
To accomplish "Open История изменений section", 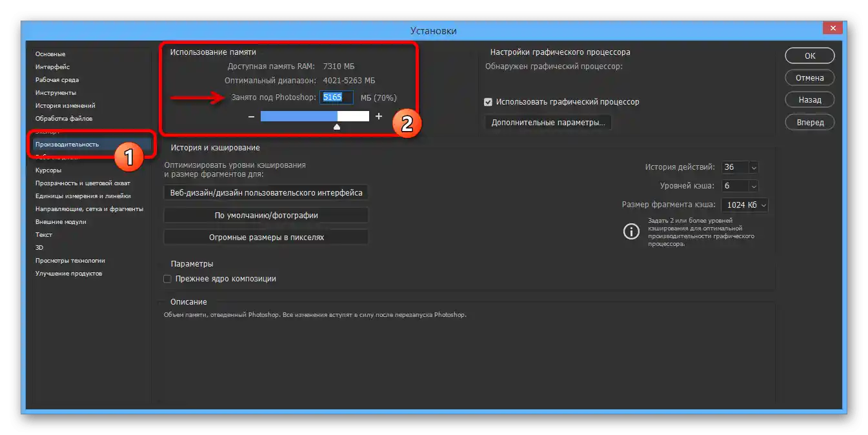I will (x=65, y=106).
